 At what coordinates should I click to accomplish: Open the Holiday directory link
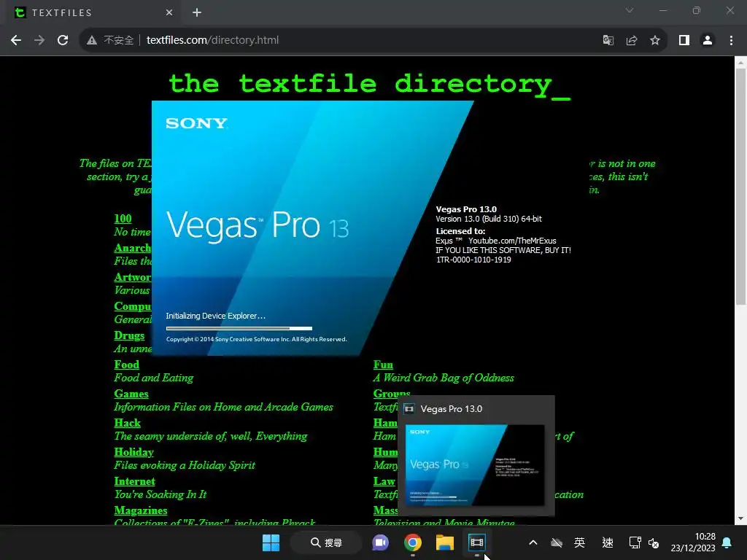point(134,452)
